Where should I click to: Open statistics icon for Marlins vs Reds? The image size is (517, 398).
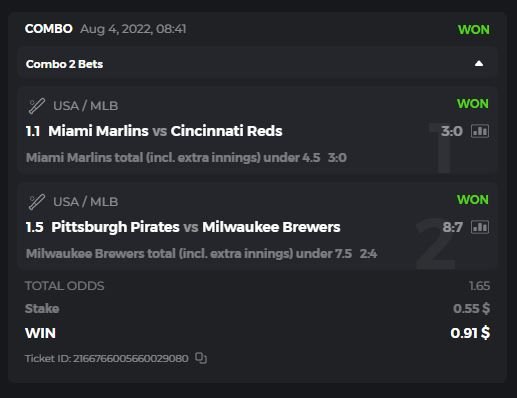click(480, 131)
